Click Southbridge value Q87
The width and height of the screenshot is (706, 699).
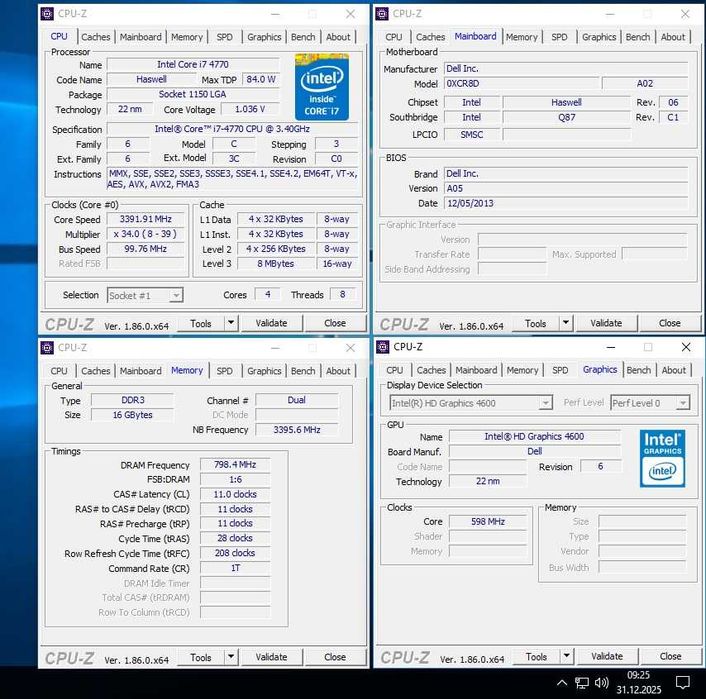566,118
